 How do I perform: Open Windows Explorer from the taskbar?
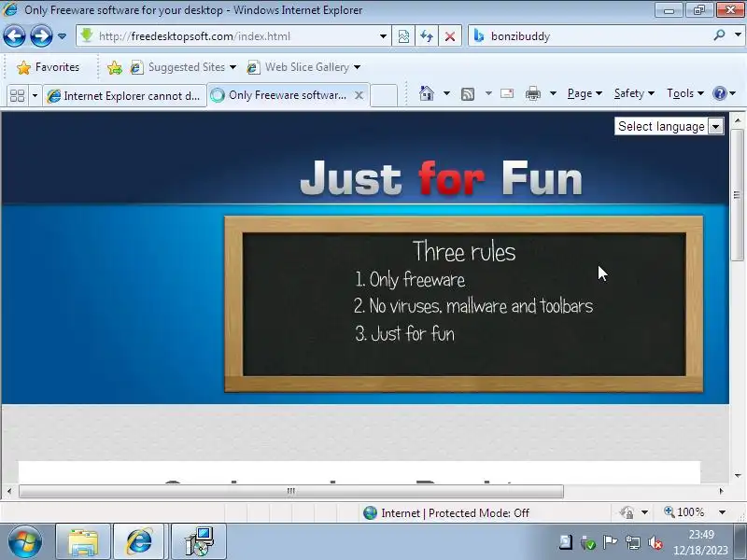pyautogui.click(x=83, y=541)
